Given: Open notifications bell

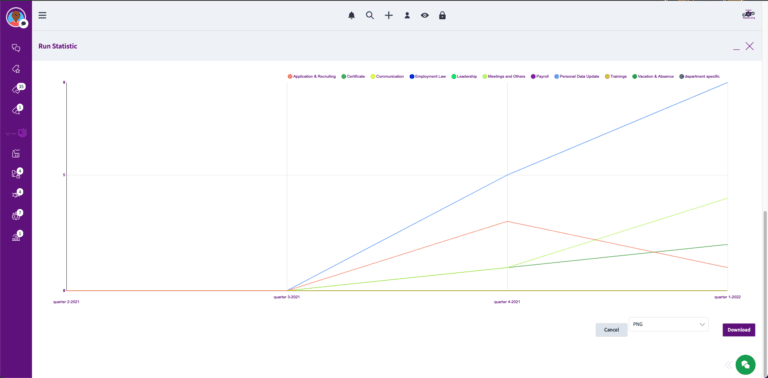Looking at the screenshot, I should tap(351, 16).
